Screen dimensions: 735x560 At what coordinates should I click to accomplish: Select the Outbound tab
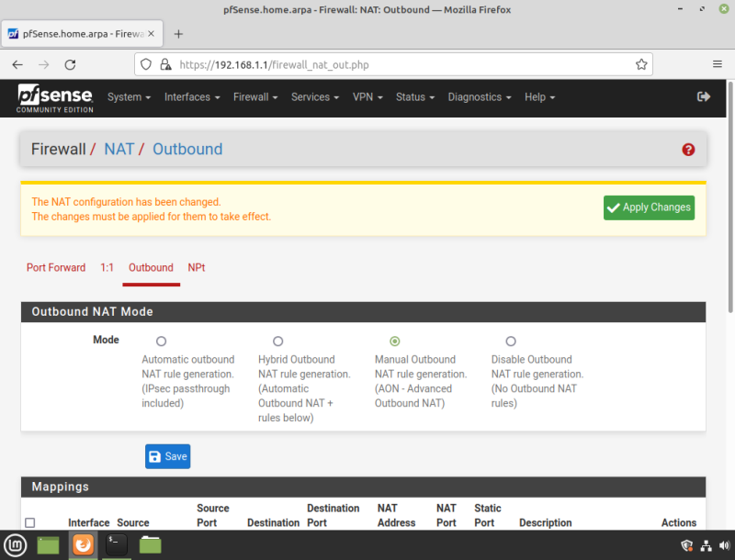[x=151, y=267]
